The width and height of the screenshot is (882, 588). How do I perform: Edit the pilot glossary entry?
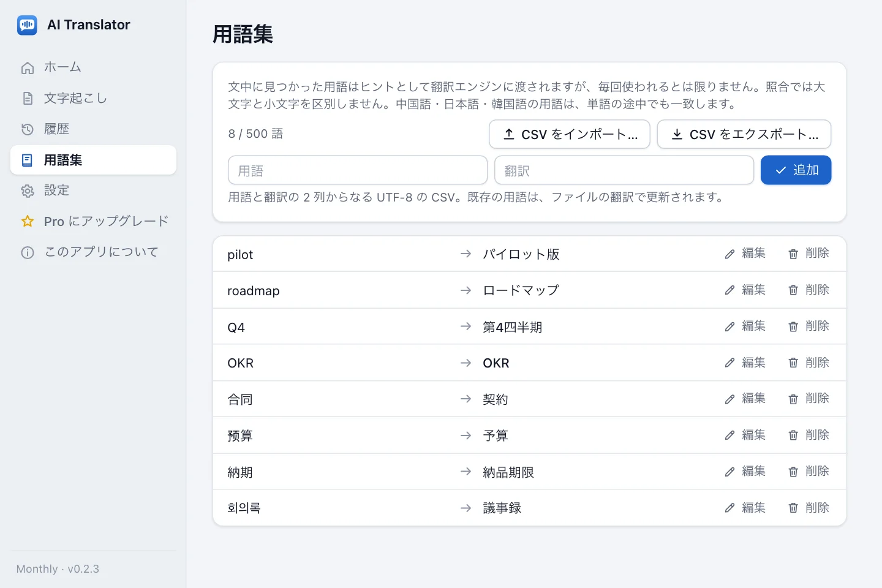pyautogui.click(x=745, y=254)
